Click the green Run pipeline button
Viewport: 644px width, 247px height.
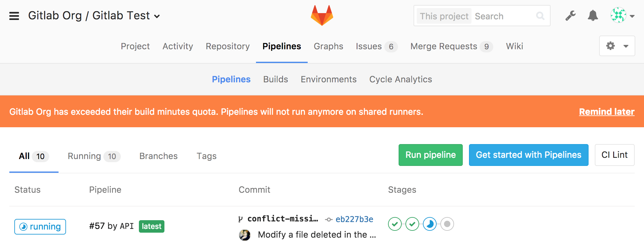(431, 155)
